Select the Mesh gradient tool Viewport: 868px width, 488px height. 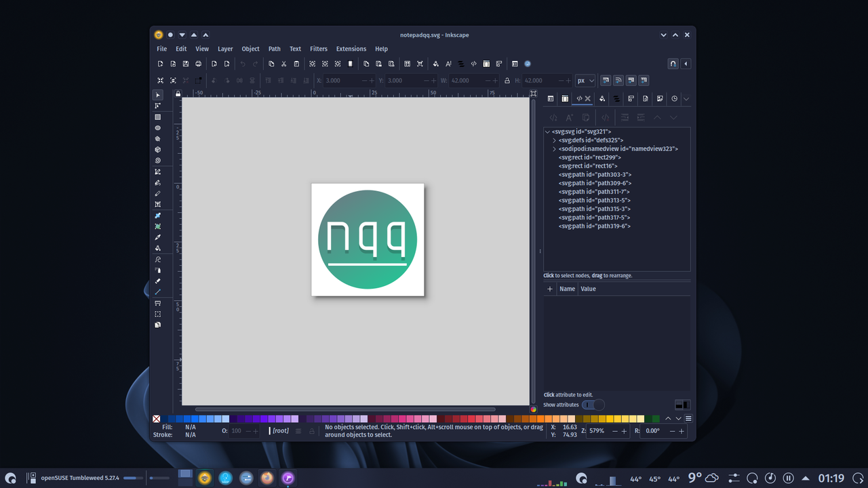pyautogui.click(x=158, y=226)
